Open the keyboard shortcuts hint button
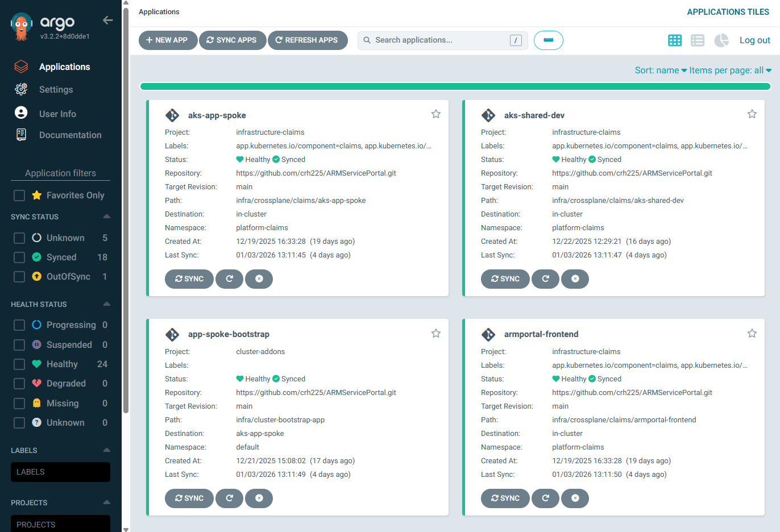780x532 pixels. (x=548, y=40)
